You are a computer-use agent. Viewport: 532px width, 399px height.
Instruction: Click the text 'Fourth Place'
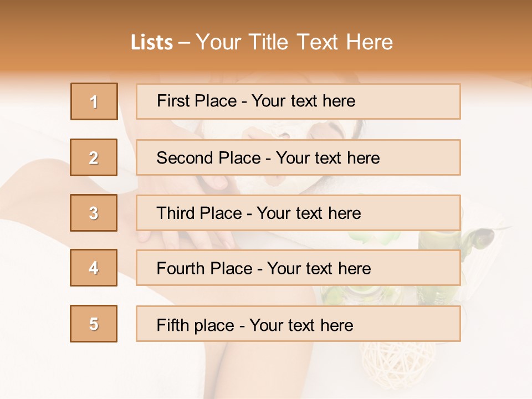pos(204,268)
